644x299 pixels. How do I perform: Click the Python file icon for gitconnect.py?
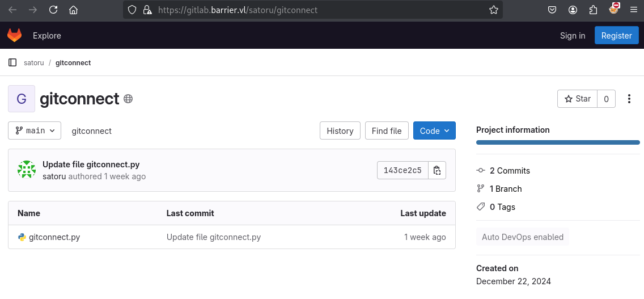pos(22,237)
